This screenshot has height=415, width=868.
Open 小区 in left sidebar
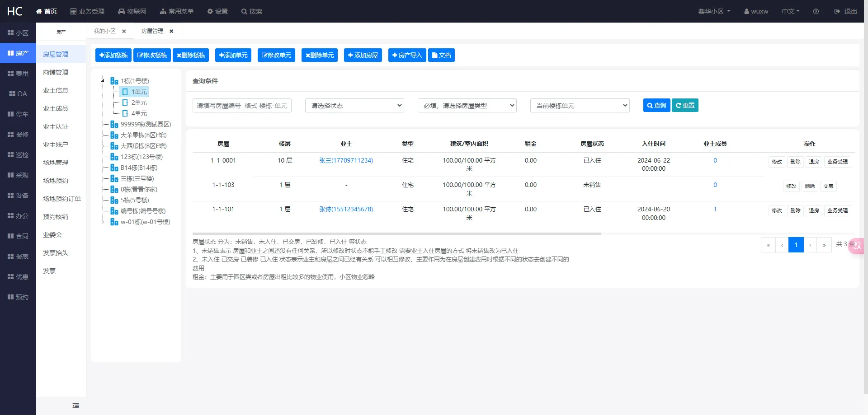point(18,33)
